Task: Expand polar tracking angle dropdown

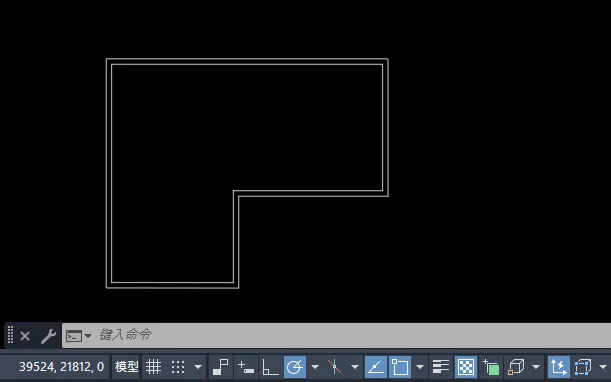Action: pyautogui.click(x=315, y=367)
